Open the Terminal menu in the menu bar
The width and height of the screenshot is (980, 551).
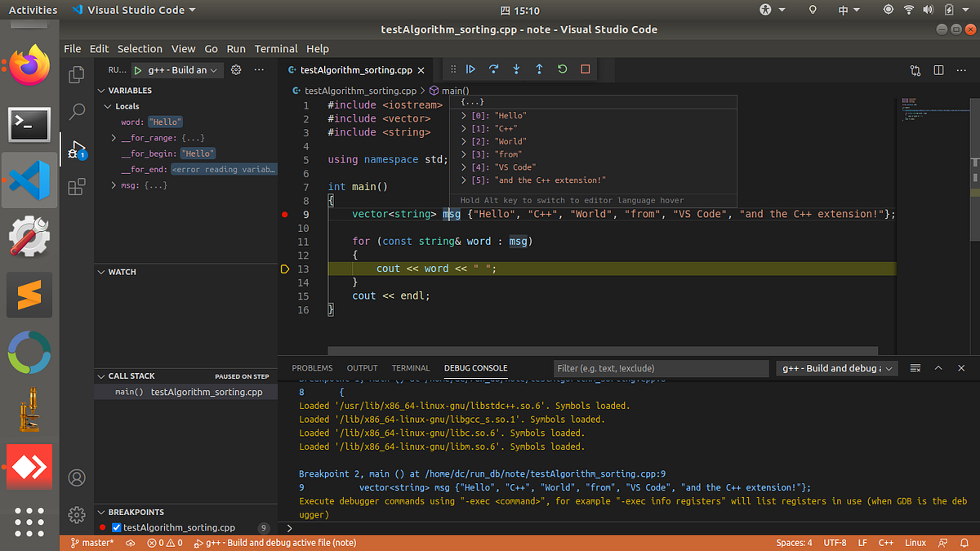pyautogui.click(x=276, y=49)
